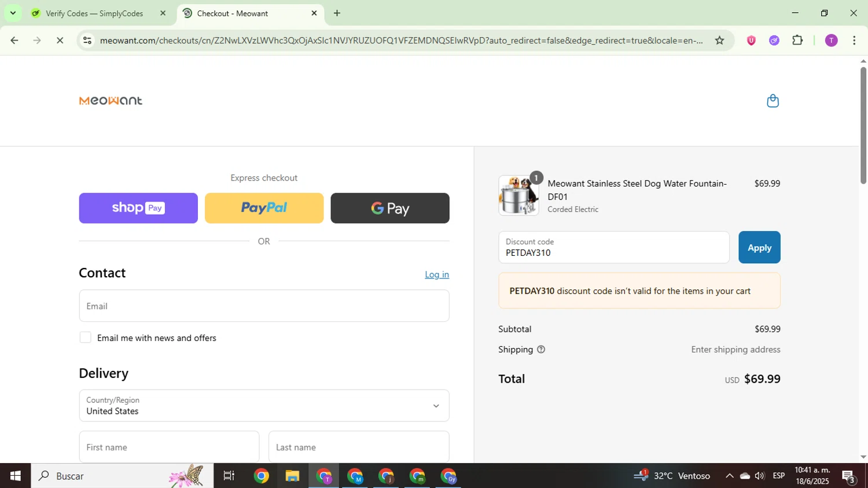Focus the First name field
Screen dimensions: 868x488
click(169, 447)
